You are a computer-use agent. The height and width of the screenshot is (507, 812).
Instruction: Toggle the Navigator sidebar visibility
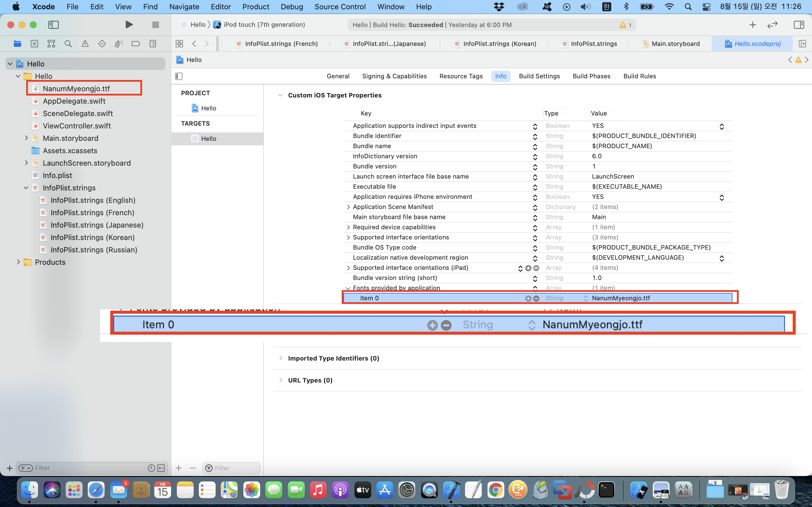(53, 25)
